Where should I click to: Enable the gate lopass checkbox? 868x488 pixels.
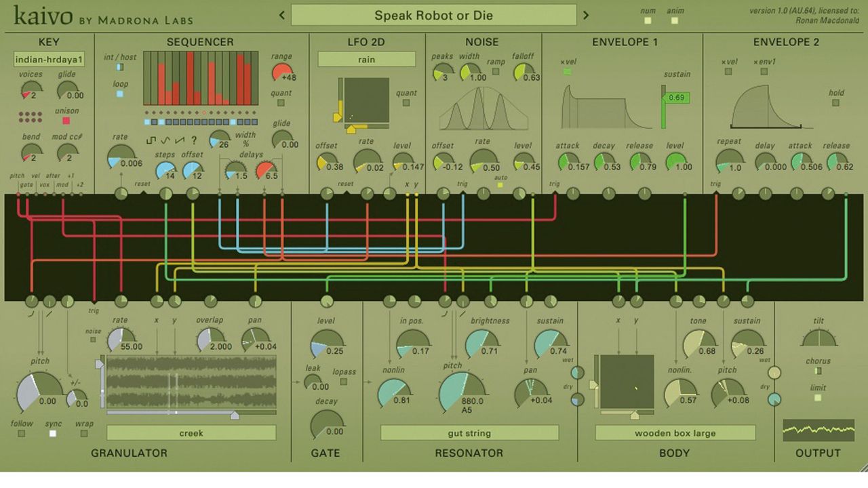click(x=344, y=382)
